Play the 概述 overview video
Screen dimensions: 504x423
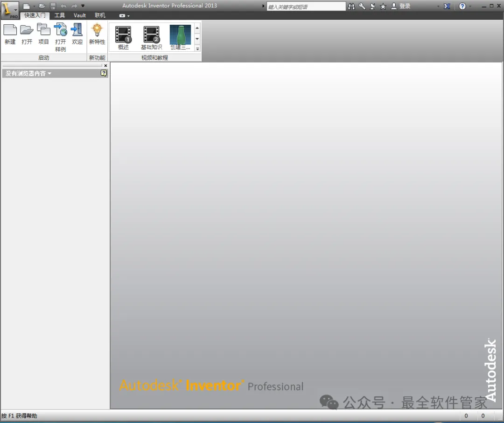pyautogui.click(x=123, y=38)
